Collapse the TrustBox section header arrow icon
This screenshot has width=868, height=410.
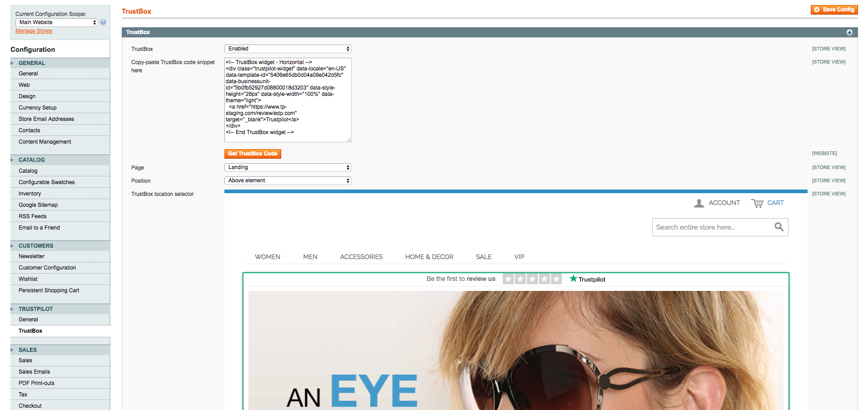point(849,32)
